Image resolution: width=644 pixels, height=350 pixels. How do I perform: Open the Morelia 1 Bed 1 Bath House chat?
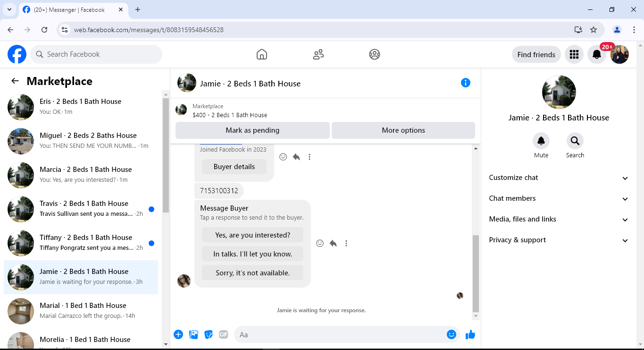tap(81, 339)
